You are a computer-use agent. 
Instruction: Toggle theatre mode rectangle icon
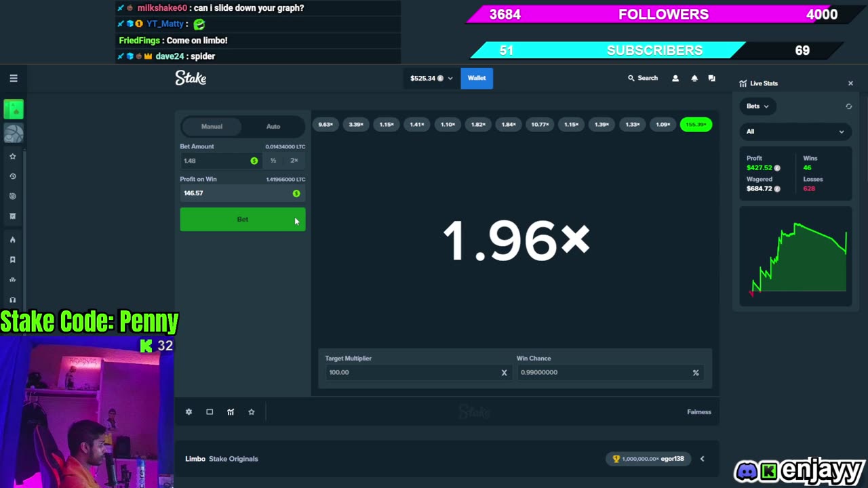210,412
